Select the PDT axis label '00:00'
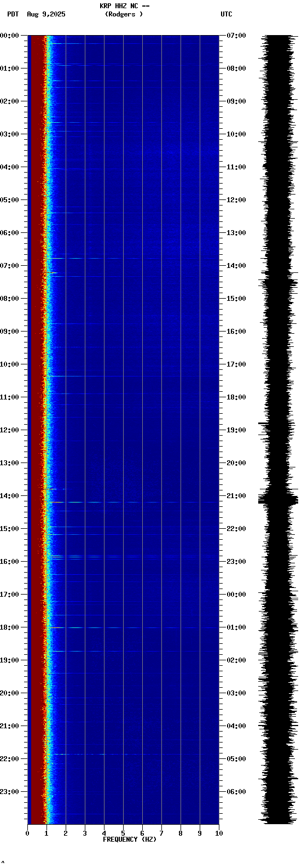 pyautogui.click(x=9, y=36)
